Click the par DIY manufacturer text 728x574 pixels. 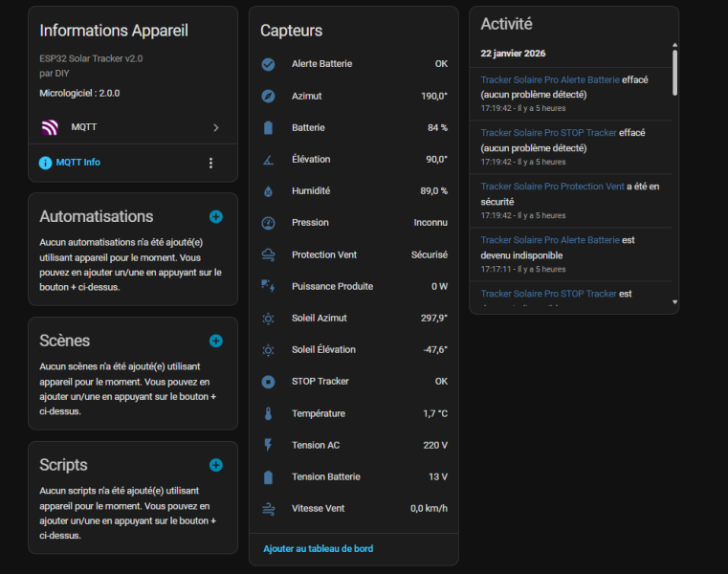pos(55,74)
